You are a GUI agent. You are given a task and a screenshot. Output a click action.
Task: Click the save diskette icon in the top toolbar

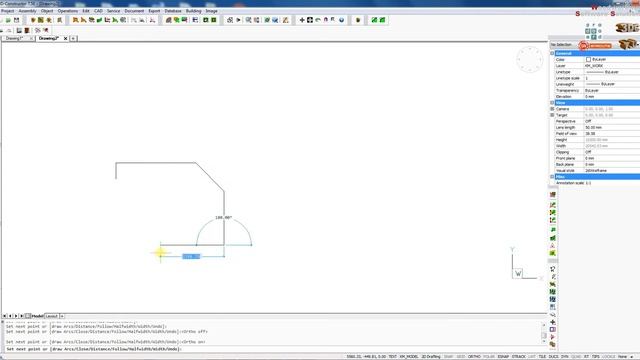(16, 20)
